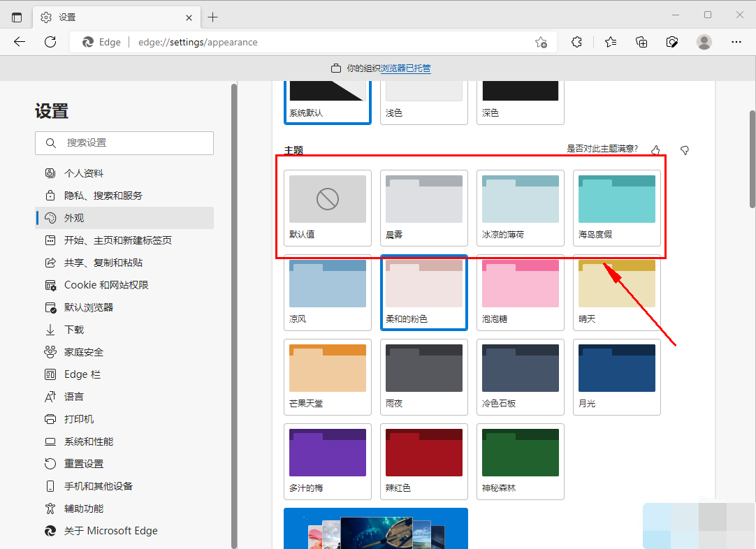Go back using the back arrow
This screenshot has width=756, height=549.
[20, 42]
